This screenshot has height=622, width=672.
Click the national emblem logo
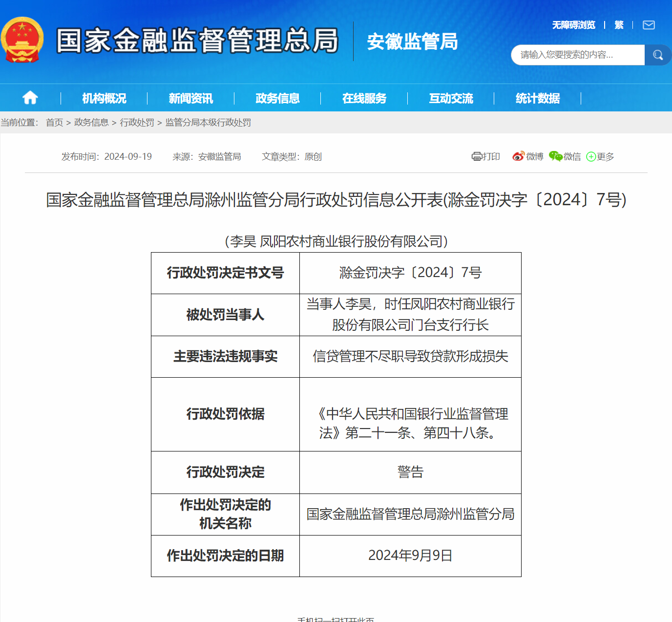[x=22, y=40]
